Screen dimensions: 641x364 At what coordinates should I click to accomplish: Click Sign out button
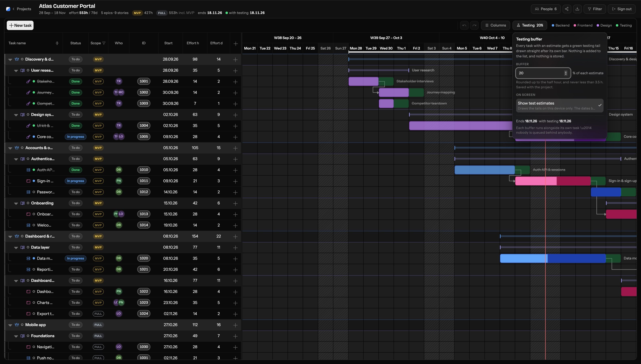point(622,9)
